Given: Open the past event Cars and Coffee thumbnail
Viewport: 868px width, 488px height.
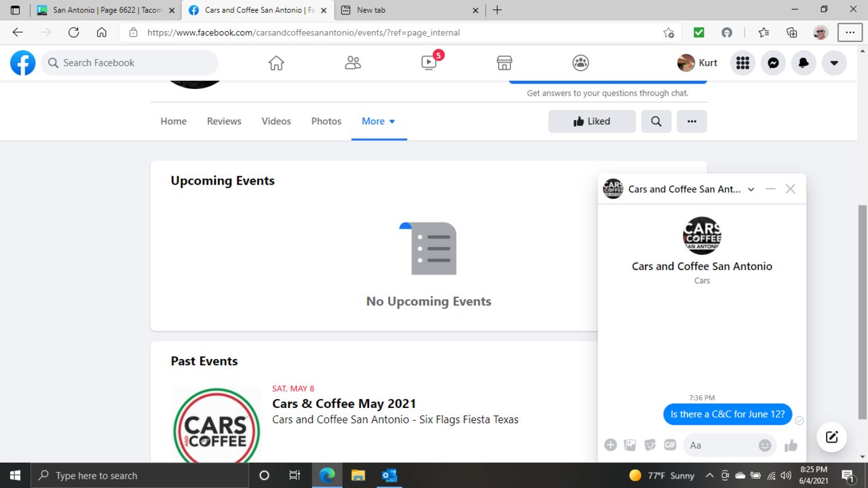Looking at the screenshot, I should [216, 424].
